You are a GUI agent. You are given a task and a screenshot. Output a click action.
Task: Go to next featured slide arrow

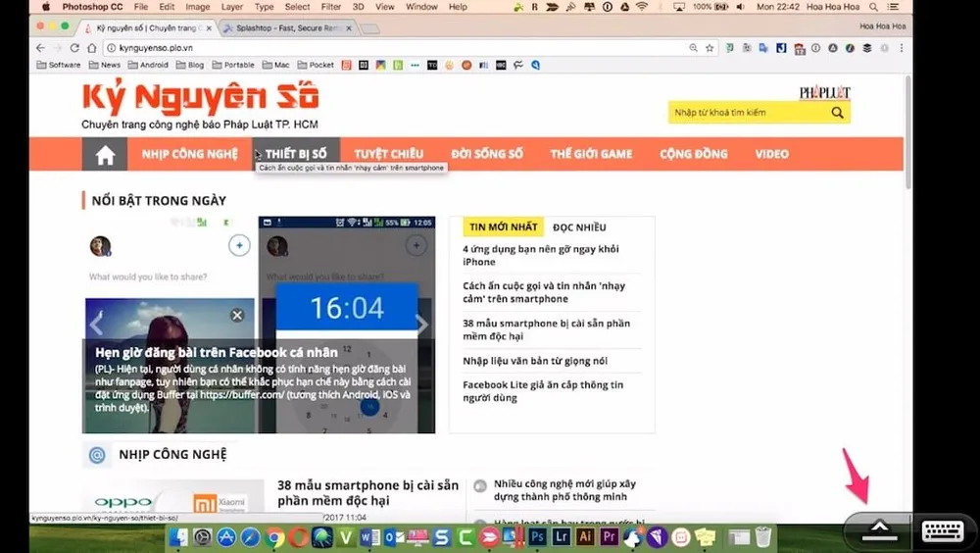coord(422,325)
